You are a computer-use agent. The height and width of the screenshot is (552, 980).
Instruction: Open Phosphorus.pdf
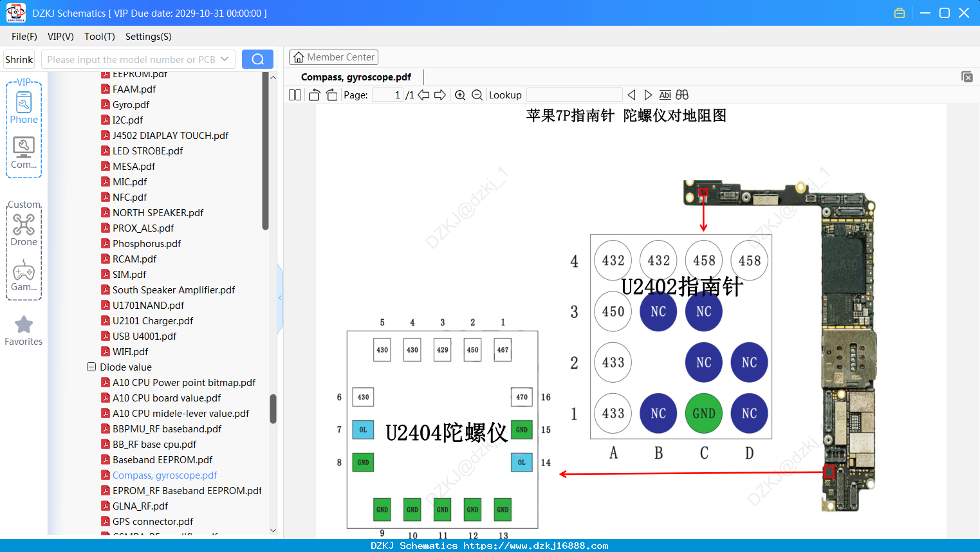147,243
